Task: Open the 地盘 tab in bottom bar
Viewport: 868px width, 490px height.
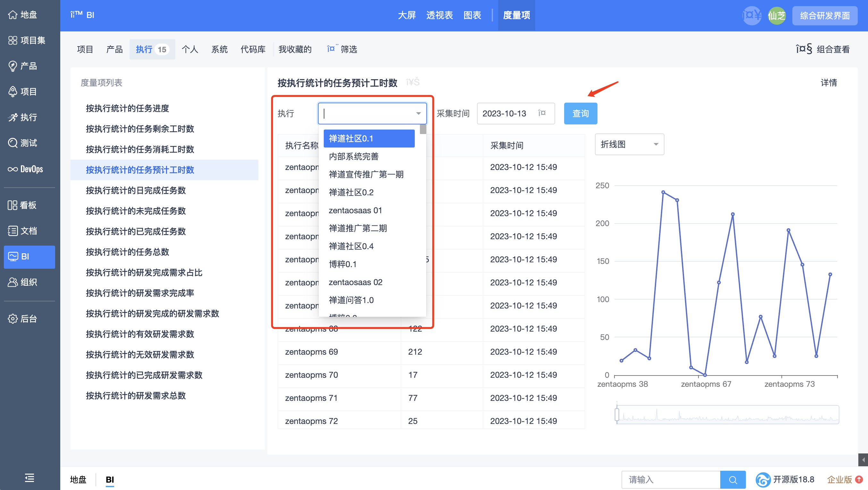Action: (78, 479)
